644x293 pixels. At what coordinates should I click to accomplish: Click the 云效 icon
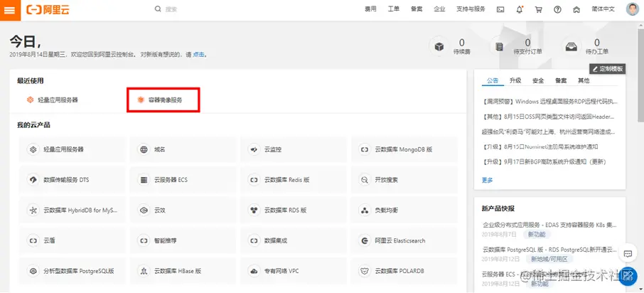coord(144,211)
